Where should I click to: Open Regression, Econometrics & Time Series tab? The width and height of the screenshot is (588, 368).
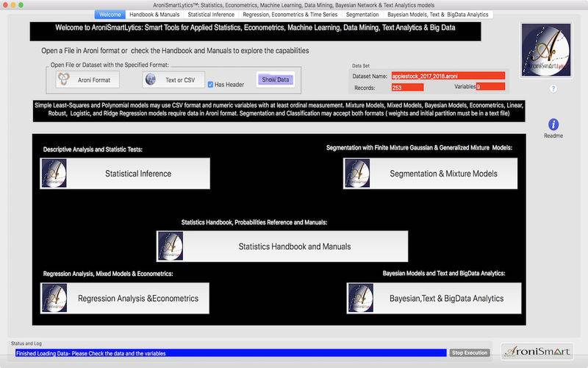pos(290,14)
